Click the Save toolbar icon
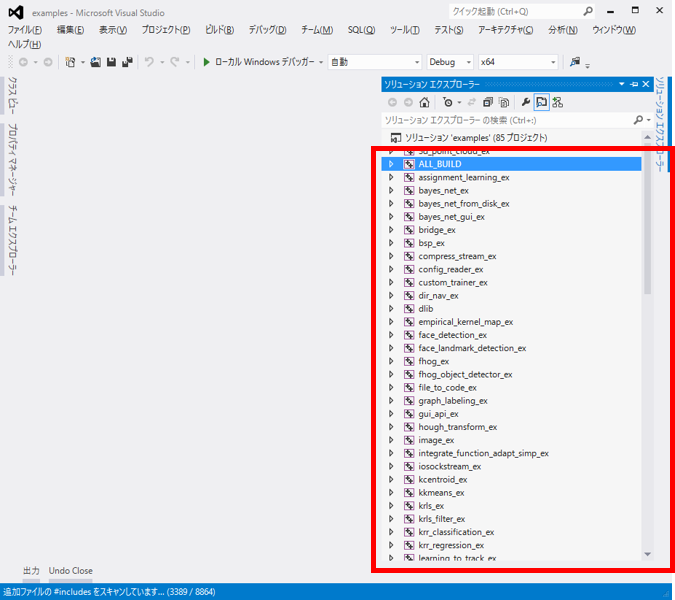 pyautogui.click(x=111, y=62)
